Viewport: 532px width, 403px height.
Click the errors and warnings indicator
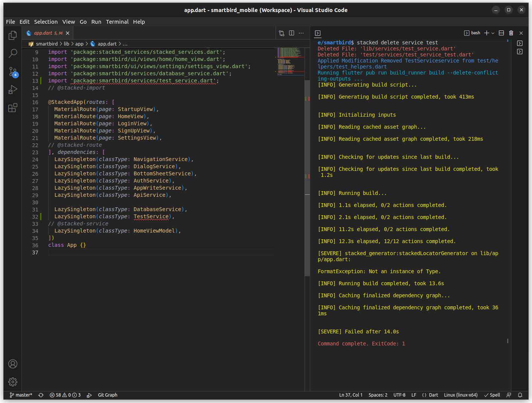65,395
